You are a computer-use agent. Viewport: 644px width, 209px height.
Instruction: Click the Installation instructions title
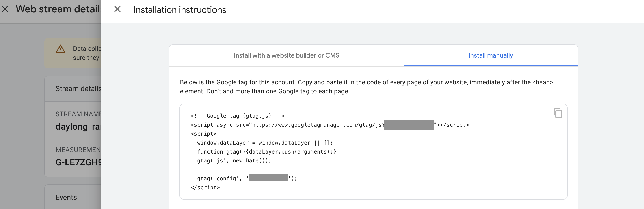180,10
